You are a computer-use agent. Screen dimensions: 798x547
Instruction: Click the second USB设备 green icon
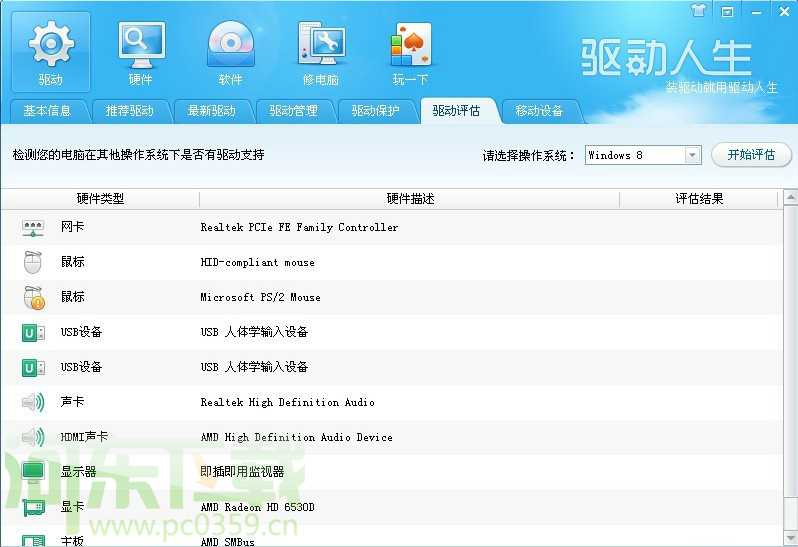(x=33, y=367)
